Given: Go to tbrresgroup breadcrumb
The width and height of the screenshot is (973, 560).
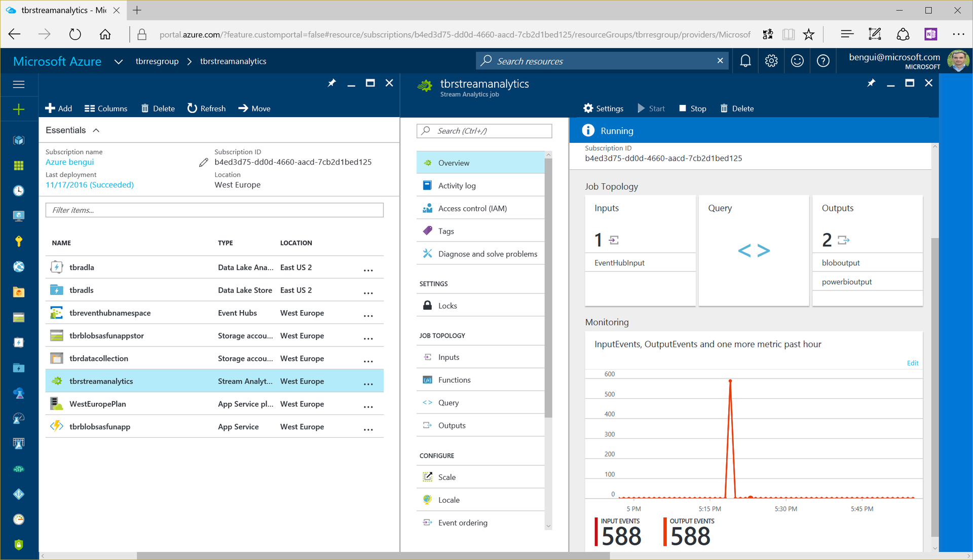Looking at the screenshot, I should [157, 61].
